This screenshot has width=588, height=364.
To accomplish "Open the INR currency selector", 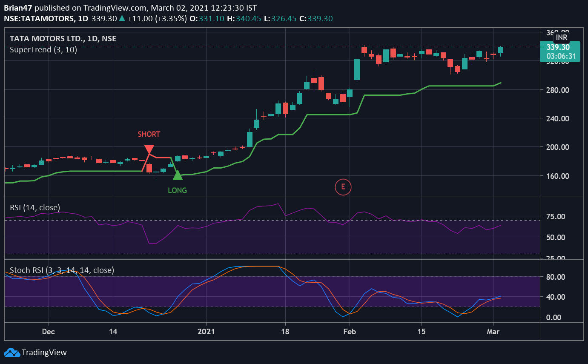I will (561, 37).
